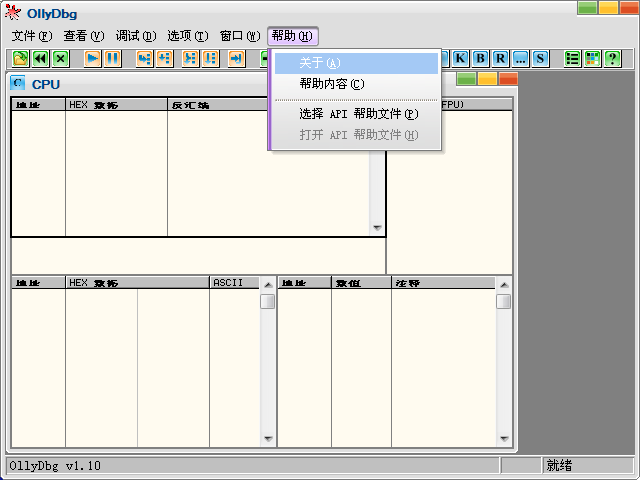Click the dump pane scrollbar thumb

click(x=268, y=302)
